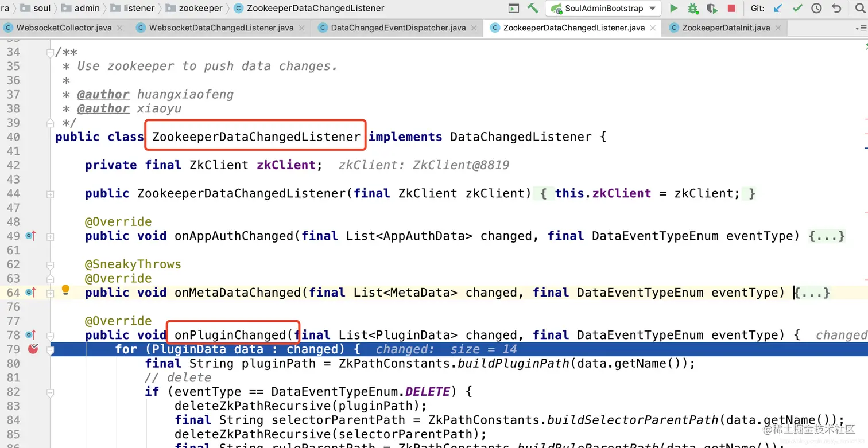Click the listener folder breadcrumb
This screenshot has width=868, height=448.
(133, 8)
